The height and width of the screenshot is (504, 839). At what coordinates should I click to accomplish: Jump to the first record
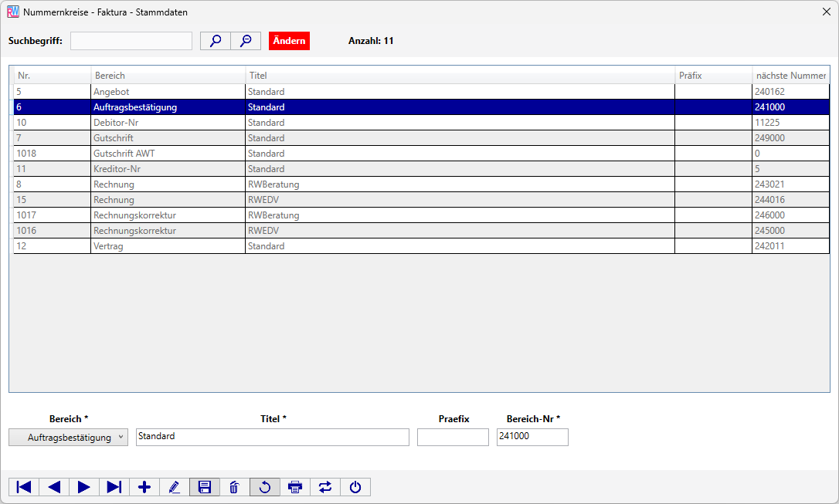23,487
